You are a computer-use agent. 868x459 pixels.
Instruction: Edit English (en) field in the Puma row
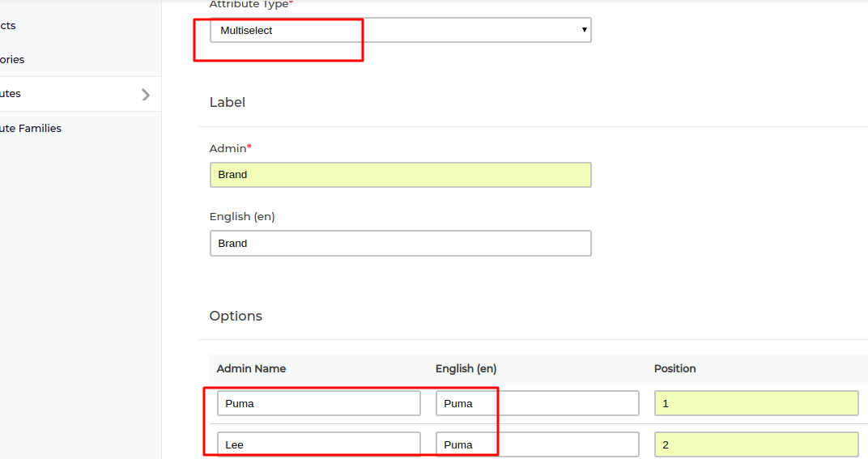[x=537, y=404]
